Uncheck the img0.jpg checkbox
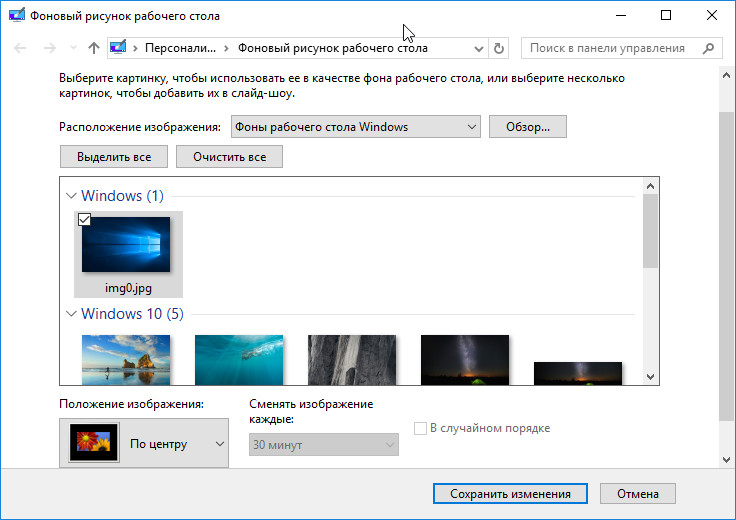This screenshot has width=736, height=520. click(84, 219)
